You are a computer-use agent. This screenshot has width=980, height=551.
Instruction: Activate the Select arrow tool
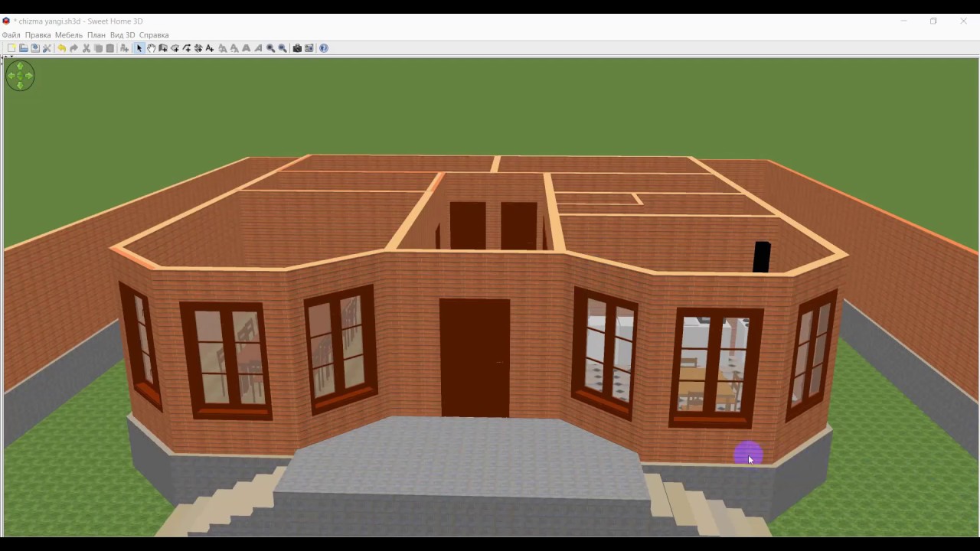(139, 48)
